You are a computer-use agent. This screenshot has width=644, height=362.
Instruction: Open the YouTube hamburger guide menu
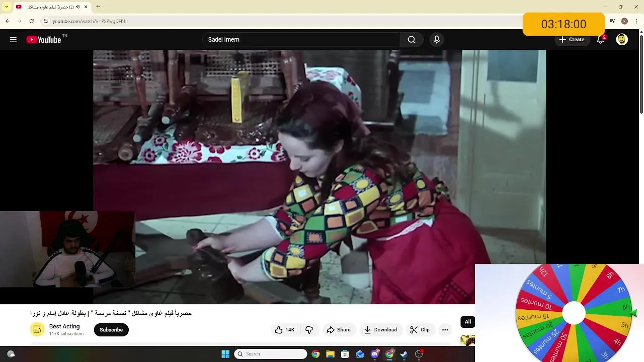[x=13, y=40]
